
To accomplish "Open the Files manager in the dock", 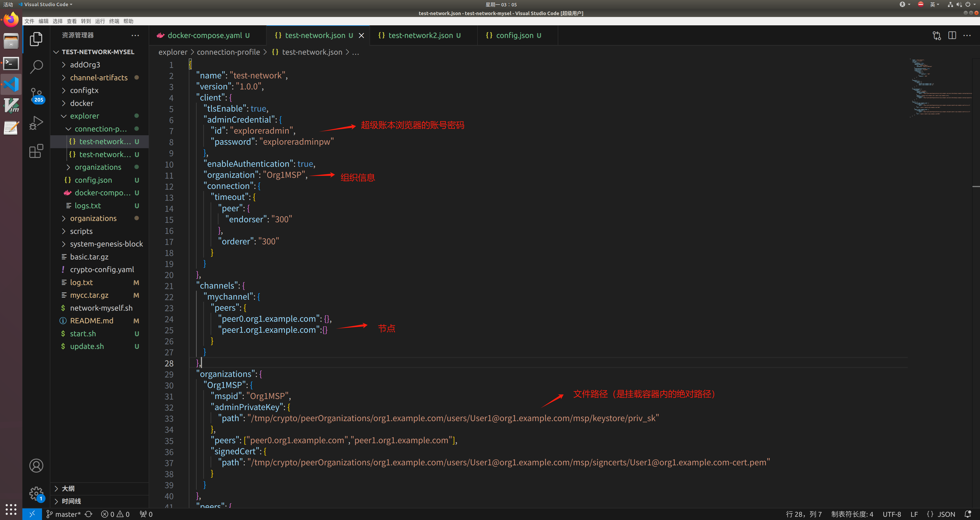I will [11, 41].
